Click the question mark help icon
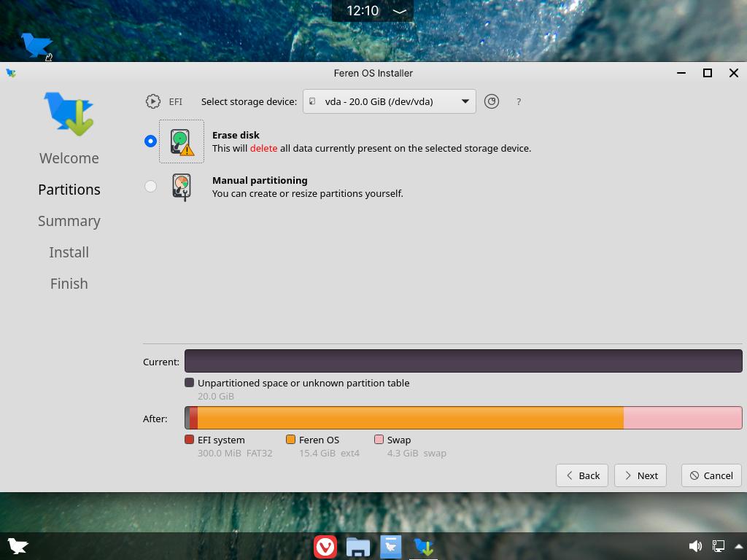 (519, 101)
